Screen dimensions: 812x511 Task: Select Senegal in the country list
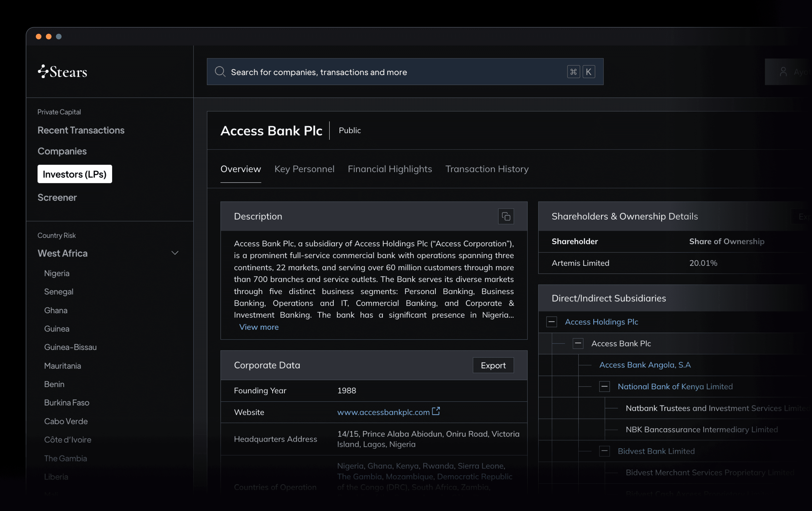pos(59,292)
